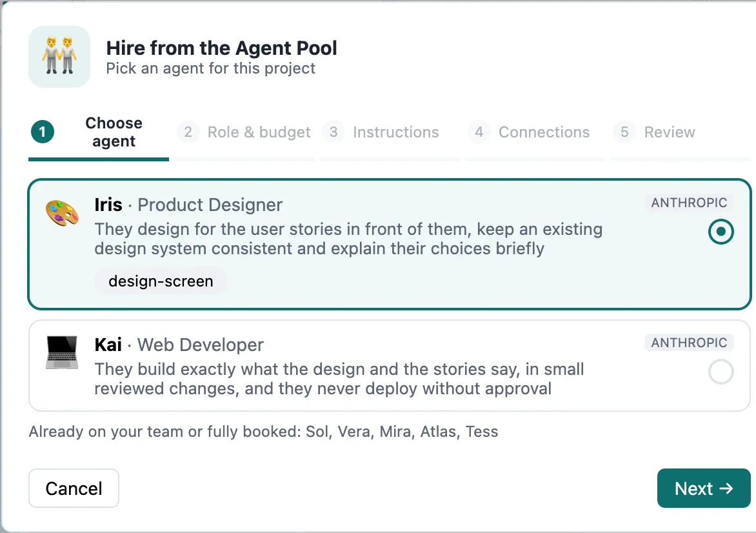Click the step number 4 circle
The height and width of the screenshot is (533, 756).
479,132
